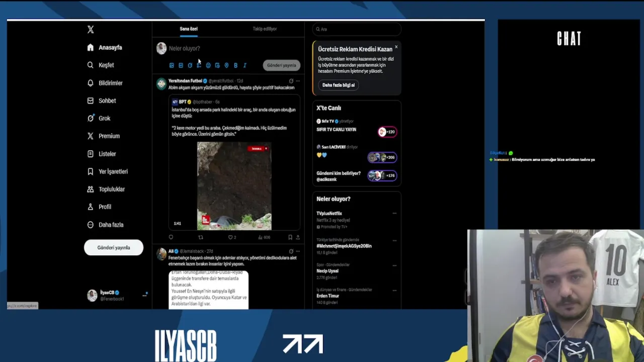Click Daha fazla bilgi al button

[339, 85]
